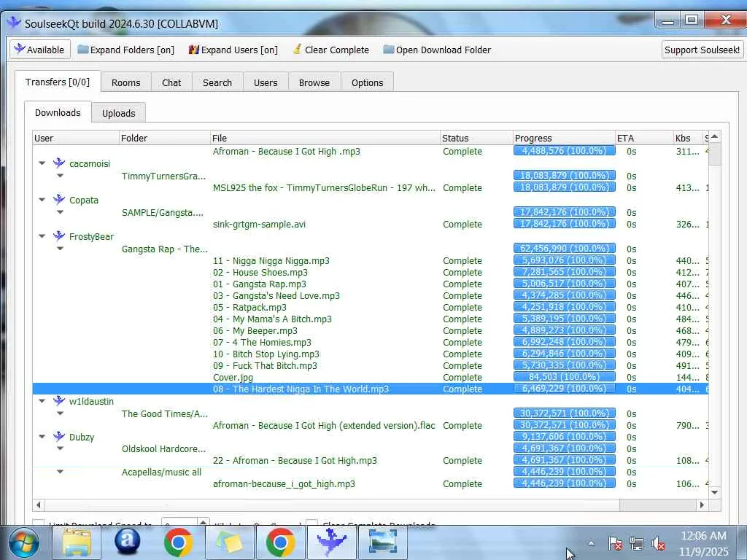Collapse the Gangsta Rap - The... folder
The width and height of the screenshot is (747, 560).
click(60, 249)
